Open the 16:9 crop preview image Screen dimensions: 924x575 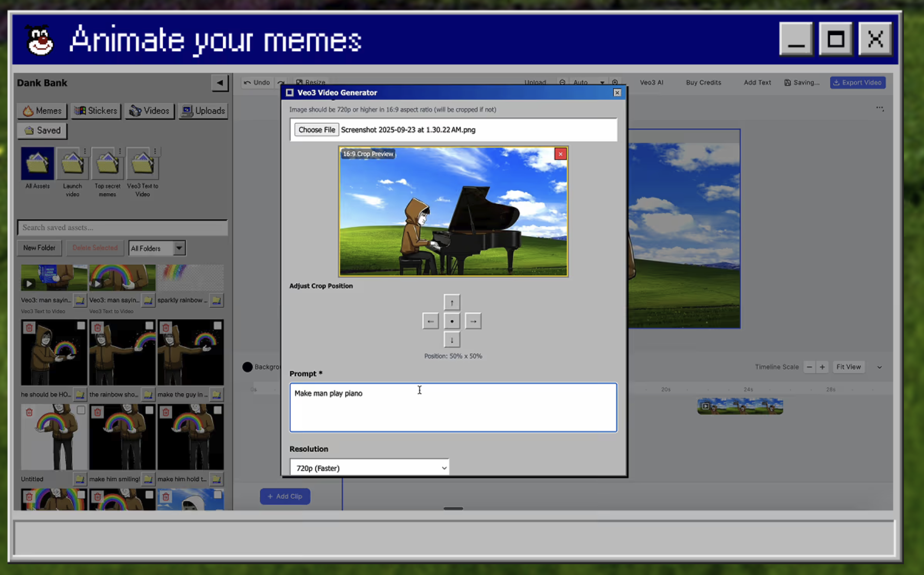point(453,211)
